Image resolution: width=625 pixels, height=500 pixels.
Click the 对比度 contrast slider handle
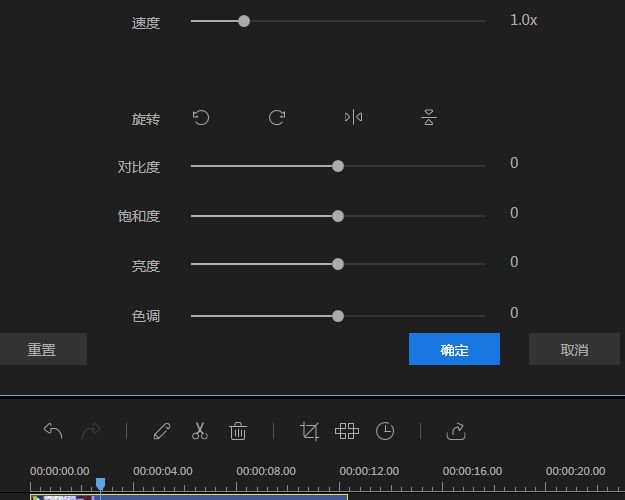[x=338, y=166]
